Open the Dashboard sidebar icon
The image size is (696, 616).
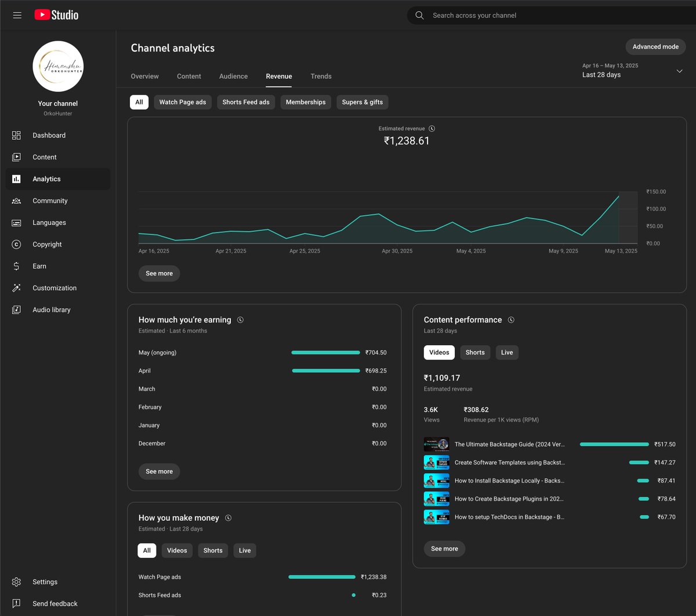(16, 135)
